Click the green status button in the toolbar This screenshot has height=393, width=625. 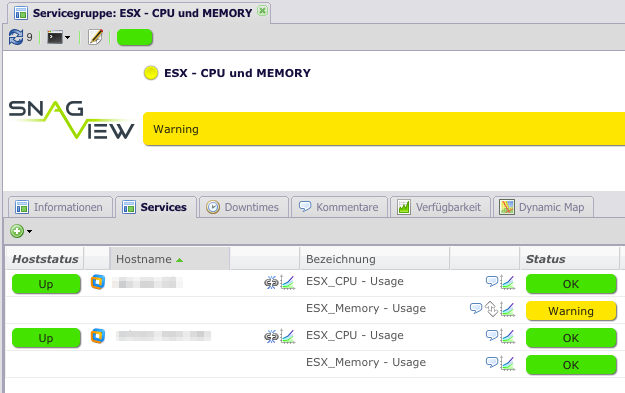pos(135,37)
